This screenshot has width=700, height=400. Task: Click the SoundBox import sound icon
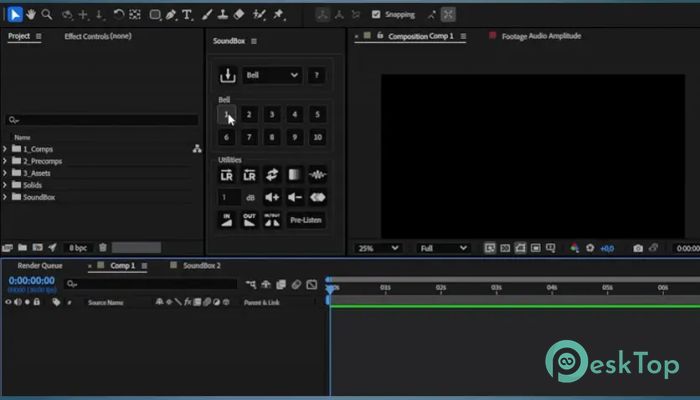228,75
